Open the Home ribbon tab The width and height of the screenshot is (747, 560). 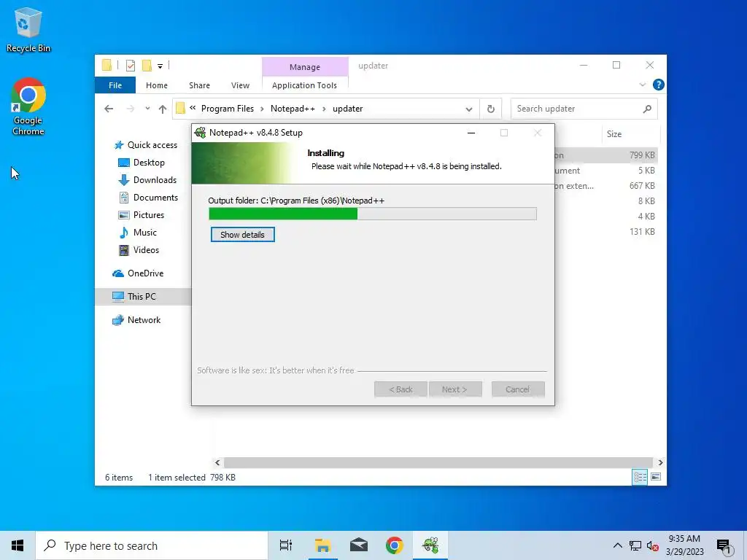point(157,85)
